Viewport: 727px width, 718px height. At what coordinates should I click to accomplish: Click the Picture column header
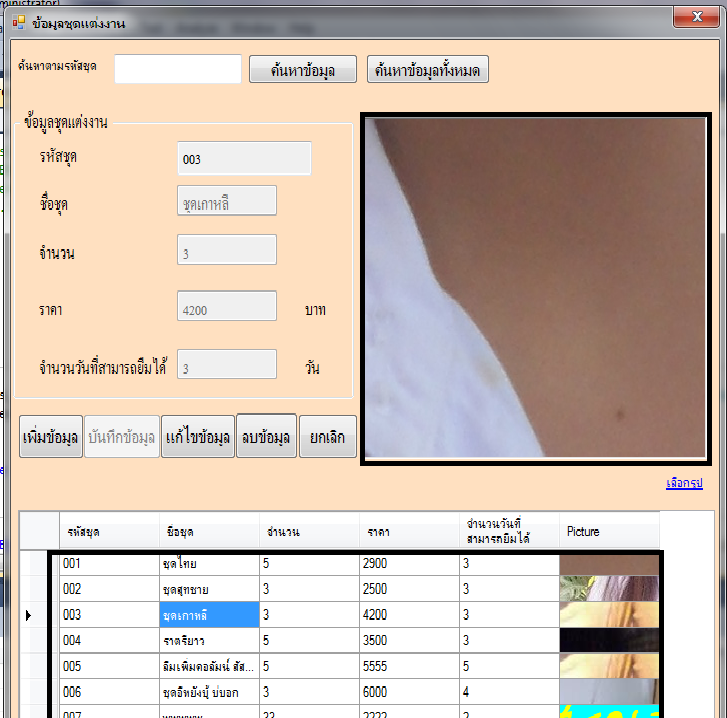coord(609,531)
